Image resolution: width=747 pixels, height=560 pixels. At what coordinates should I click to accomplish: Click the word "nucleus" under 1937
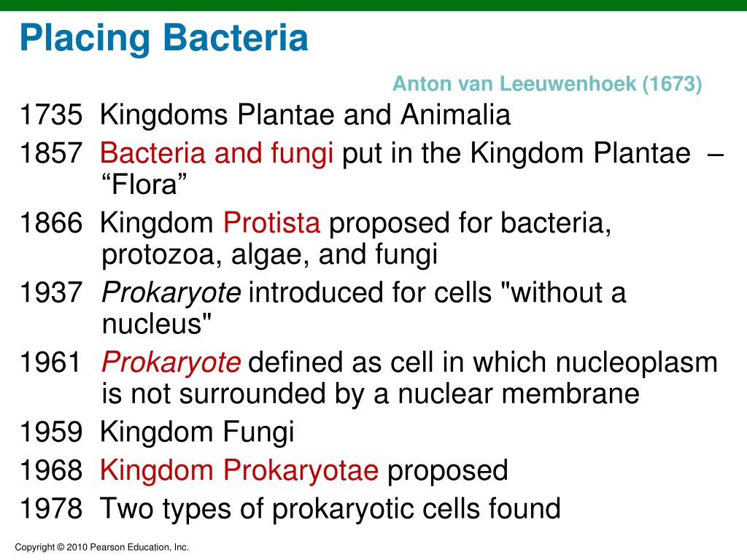click(157, 324)
